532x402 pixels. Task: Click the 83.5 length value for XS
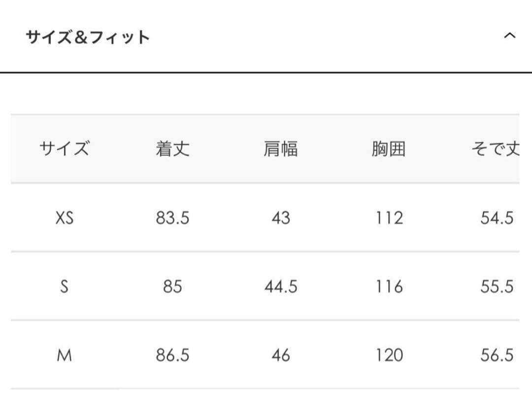(172, 218)
